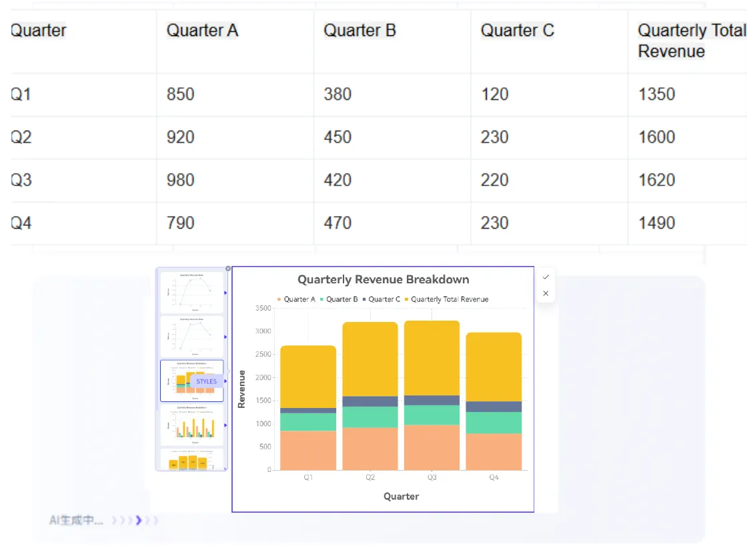The width and height of the screenshot is (747, 560).
Task: Confirm the generated chart with the checkmark icon
Action: [546, 276]
